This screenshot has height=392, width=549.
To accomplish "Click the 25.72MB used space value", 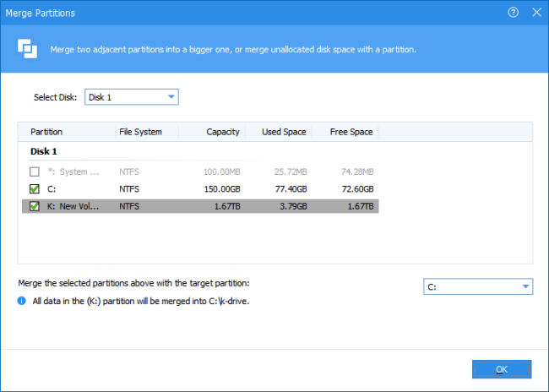I will (291, 171).
